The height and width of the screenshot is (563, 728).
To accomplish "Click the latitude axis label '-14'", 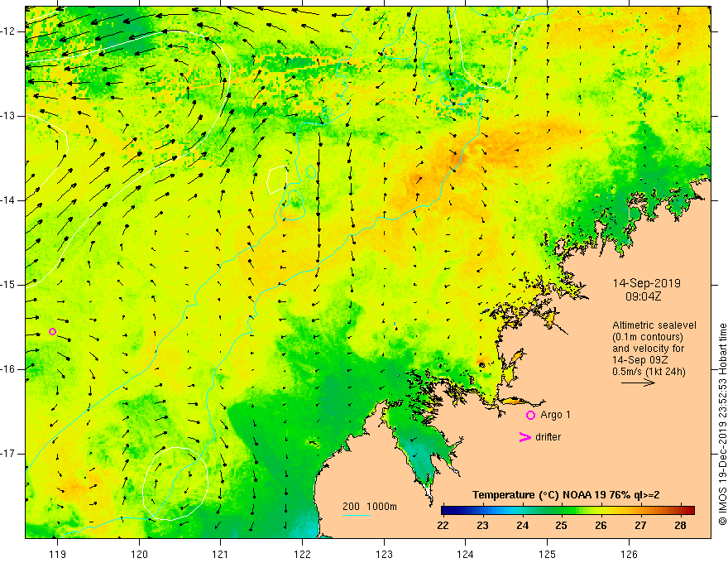I will (8, 200).
